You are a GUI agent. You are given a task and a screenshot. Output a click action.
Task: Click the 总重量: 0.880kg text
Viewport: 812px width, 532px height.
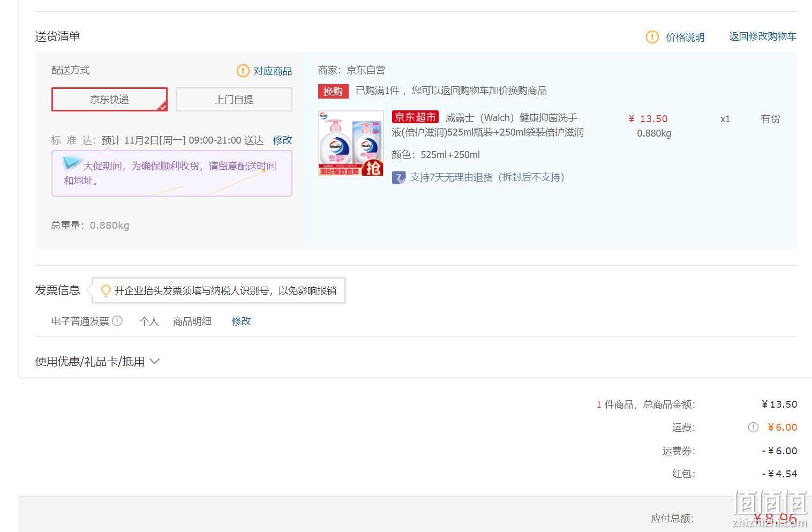(x=90, y=226)
